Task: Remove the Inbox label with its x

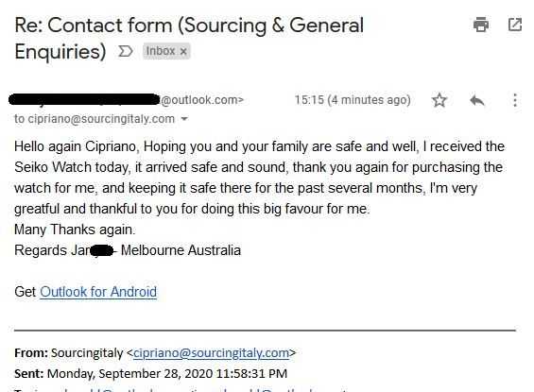Action: pyautogui.click(x=183, y=51)
